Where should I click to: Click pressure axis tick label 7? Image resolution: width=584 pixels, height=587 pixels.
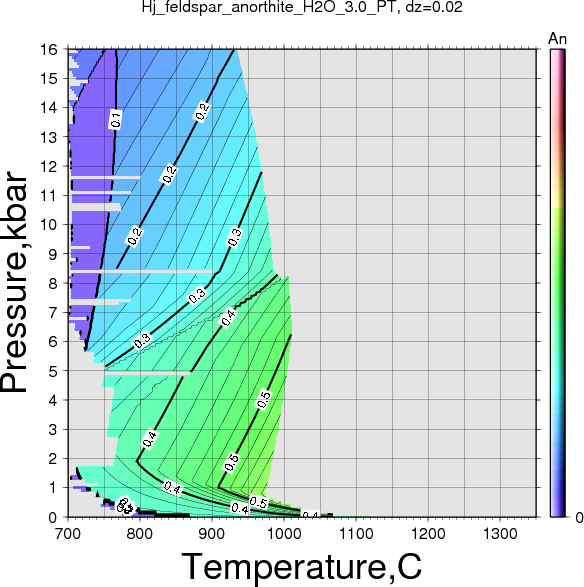click(x=54, y=313)
